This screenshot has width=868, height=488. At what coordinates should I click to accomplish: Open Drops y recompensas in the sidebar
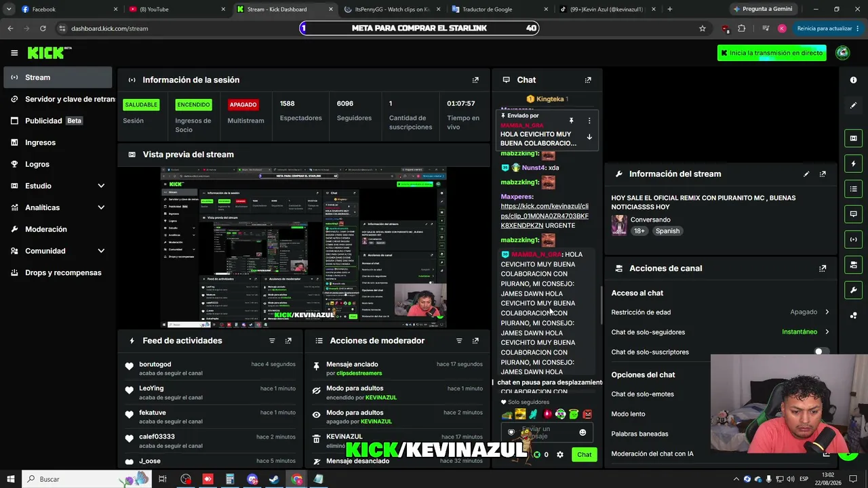click(58, 272)
